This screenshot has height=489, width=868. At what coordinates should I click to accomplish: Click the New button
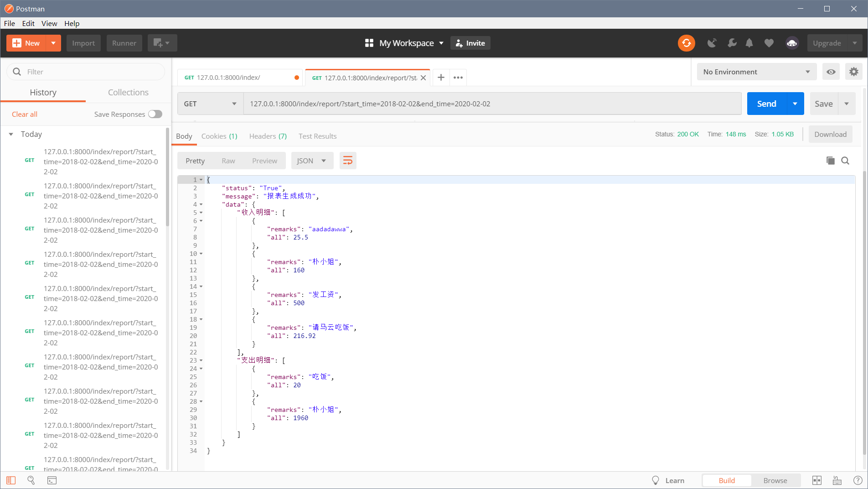27,43
